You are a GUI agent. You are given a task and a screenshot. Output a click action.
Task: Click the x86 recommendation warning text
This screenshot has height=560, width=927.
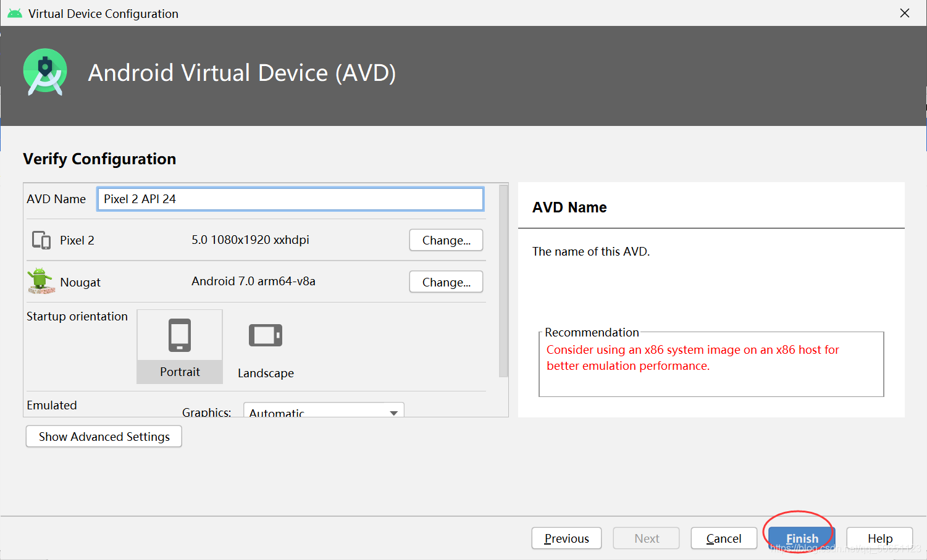[x=692, y=357]
